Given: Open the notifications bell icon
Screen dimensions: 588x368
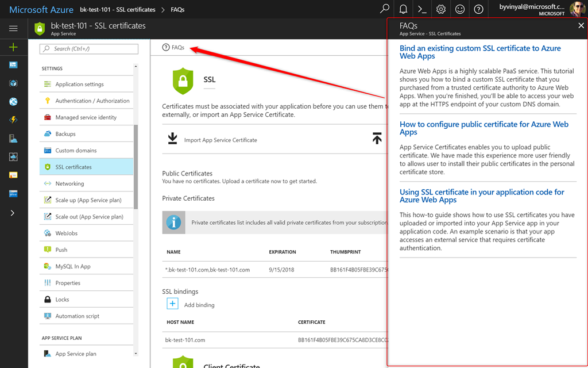Looking at the screenshot, I should click(x=404, y=9).
